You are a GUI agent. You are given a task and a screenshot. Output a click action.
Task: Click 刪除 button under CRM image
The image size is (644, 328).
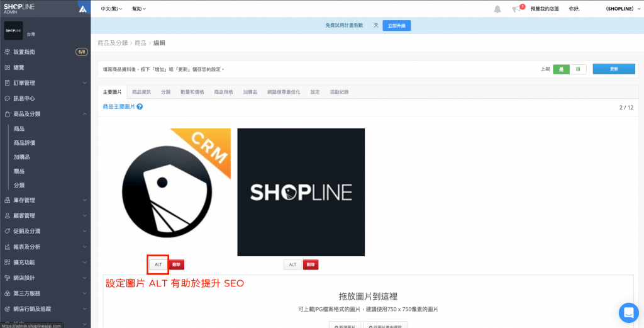tap(176, 264)
